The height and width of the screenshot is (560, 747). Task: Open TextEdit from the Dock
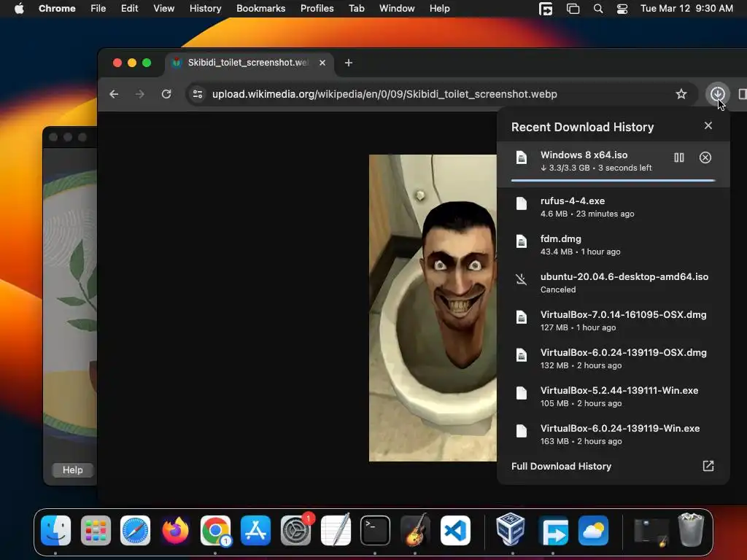click(336, 530)
